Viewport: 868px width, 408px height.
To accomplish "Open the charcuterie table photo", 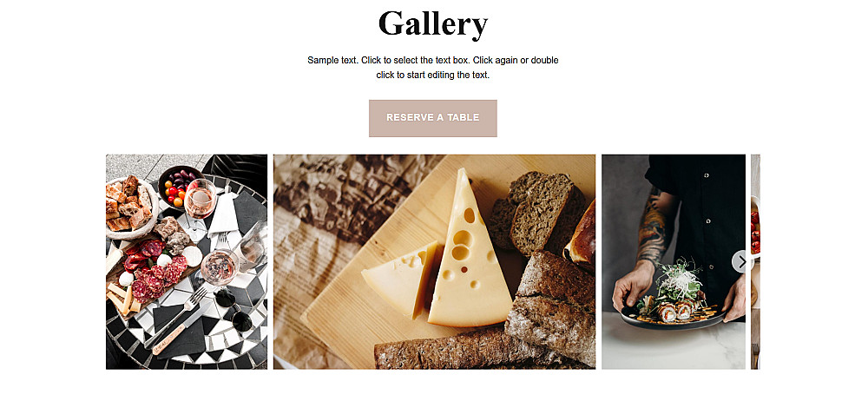I will pos(187,262).
